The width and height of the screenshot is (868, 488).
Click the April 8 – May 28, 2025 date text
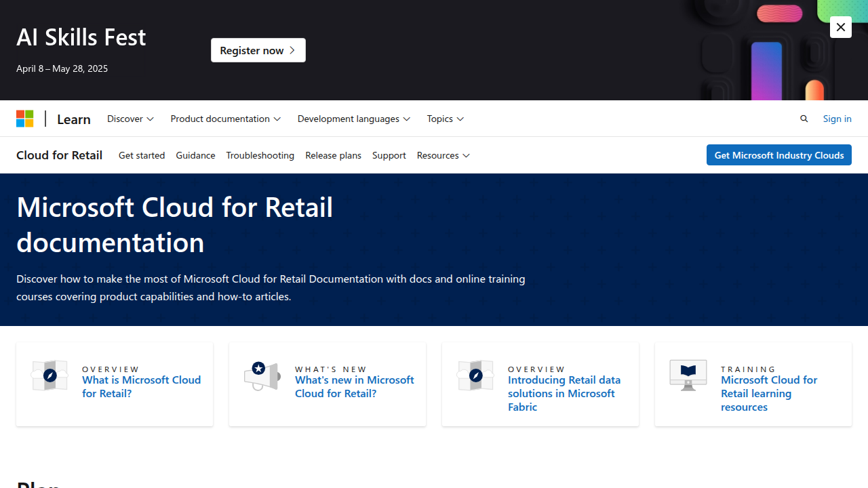(x=62, y=68)
